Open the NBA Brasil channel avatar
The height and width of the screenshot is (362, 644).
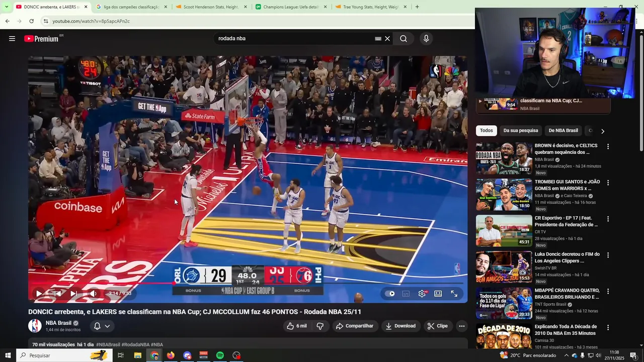coord(35,326)
